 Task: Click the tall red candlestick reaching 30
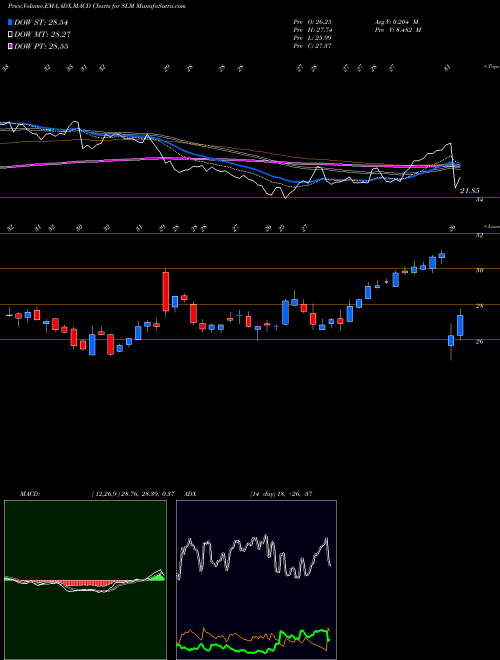(166, 292)
